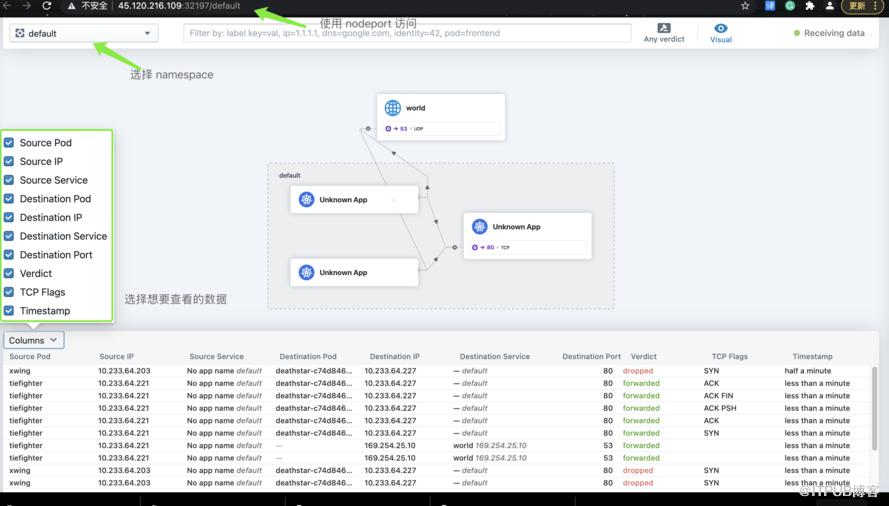Click the Source Pod column header
Screen dimensions: 889x506
coord(30,356)
